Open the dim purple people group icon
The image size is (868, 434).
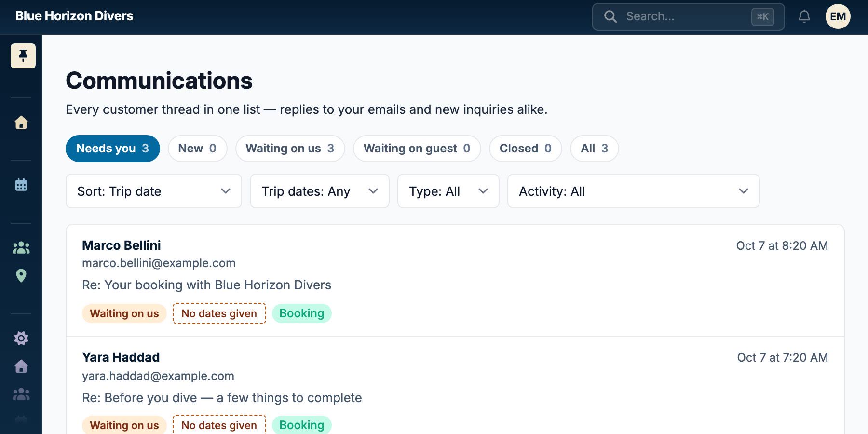tap(21, 394)
